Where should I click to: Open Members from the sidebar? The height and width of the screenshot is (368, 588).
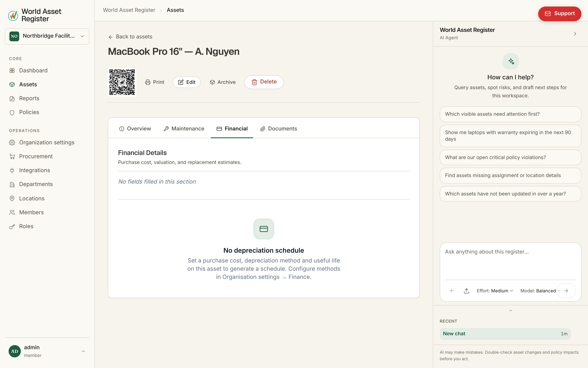click(x=47, y=212)
